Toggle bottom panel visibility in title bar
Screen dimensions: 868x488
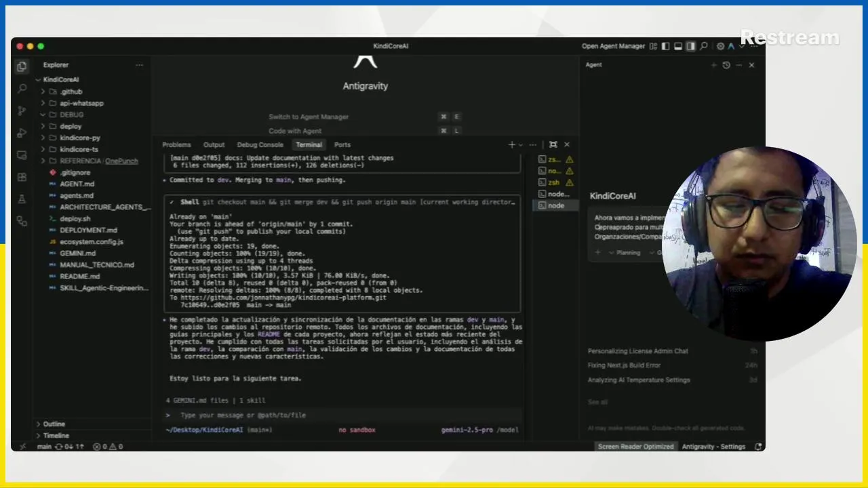click(677, 46)
